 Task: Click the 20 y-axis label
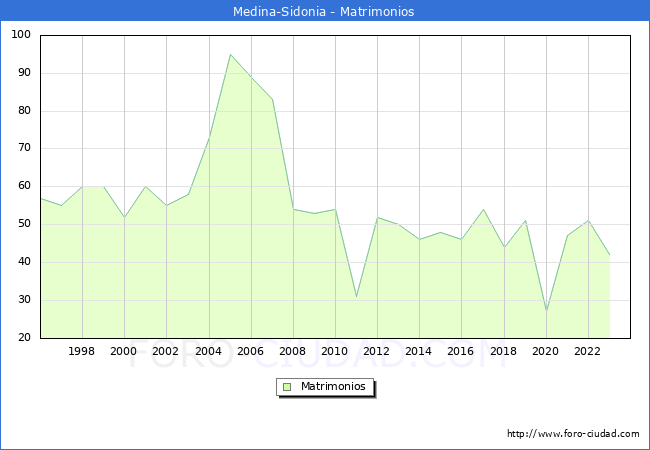tap(24, 338)
